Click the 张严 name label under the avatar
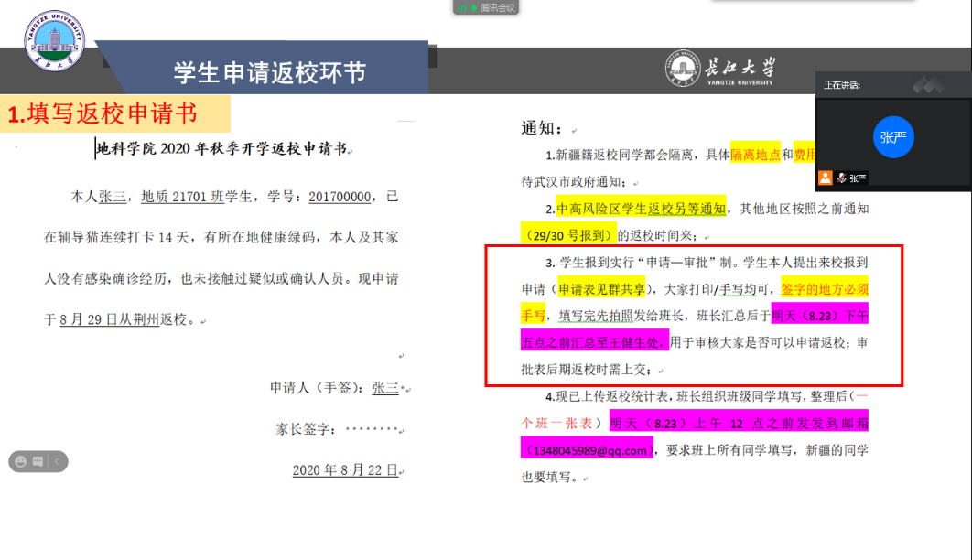Viewport: 972px width, 560px height. tap(858, 178)
